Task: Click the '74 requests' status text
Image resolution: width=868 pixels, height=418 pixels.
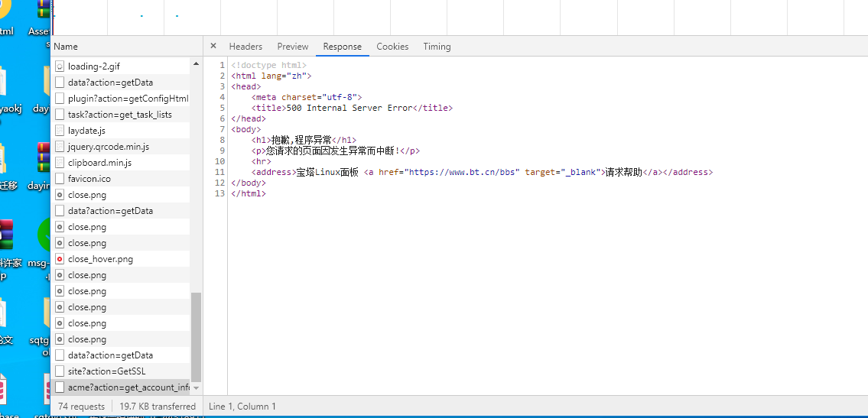Action: click(81, 407)
